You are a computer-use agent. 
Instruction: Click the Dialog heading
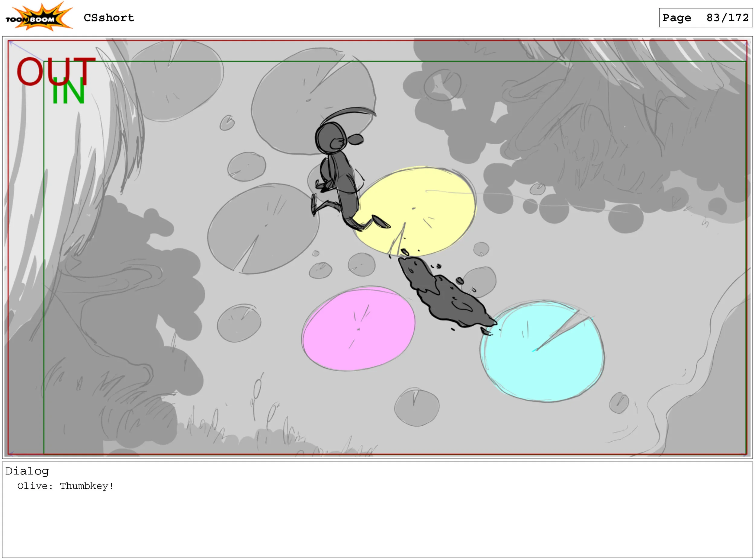[27, 471]
